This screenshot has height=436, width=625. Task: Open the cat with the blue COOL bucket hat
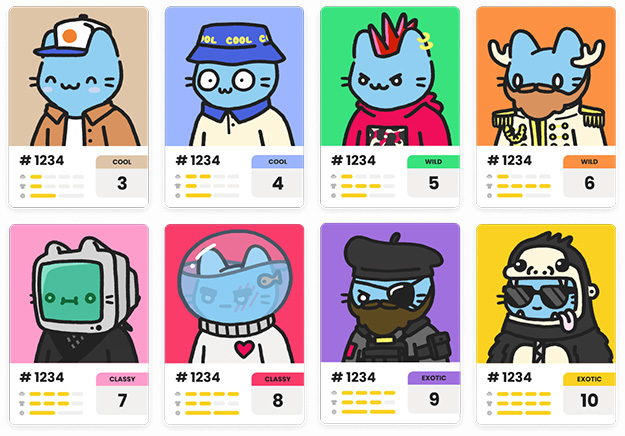pyautogui.click(x=234, y=77)
